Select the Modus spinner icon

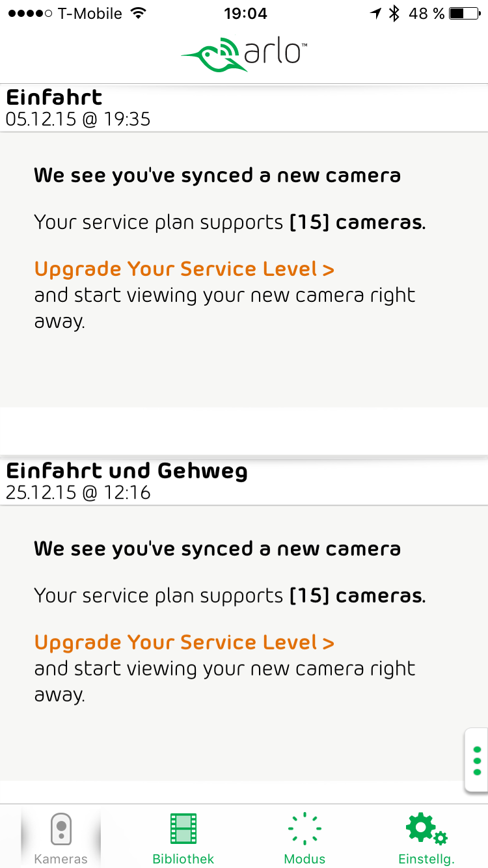[305, 830]
